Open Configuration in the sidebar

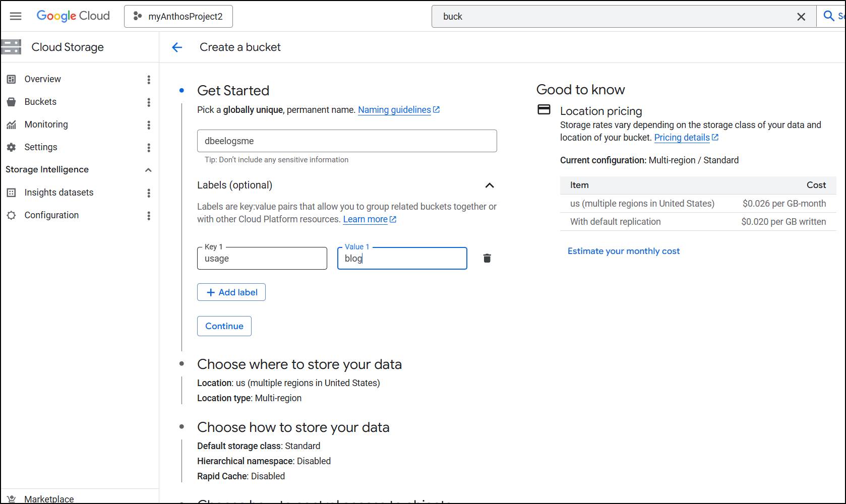click(x=51, y=215)
